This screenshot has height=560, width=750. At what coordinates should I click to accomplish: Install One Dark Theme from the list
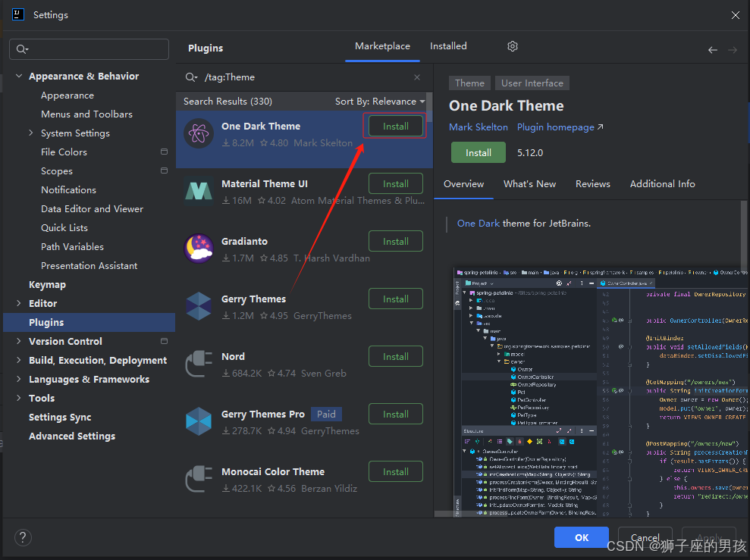point(396,126)
